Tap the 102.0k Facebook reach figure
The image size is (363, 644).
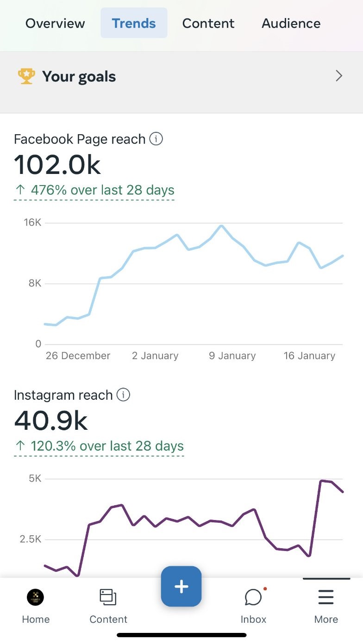[57, 165]
